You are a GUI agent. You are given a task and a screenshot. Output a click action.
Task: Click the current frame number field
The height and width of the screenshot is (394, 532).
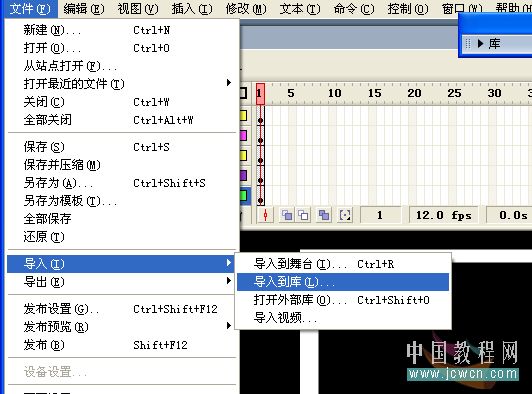click(380, 215)
